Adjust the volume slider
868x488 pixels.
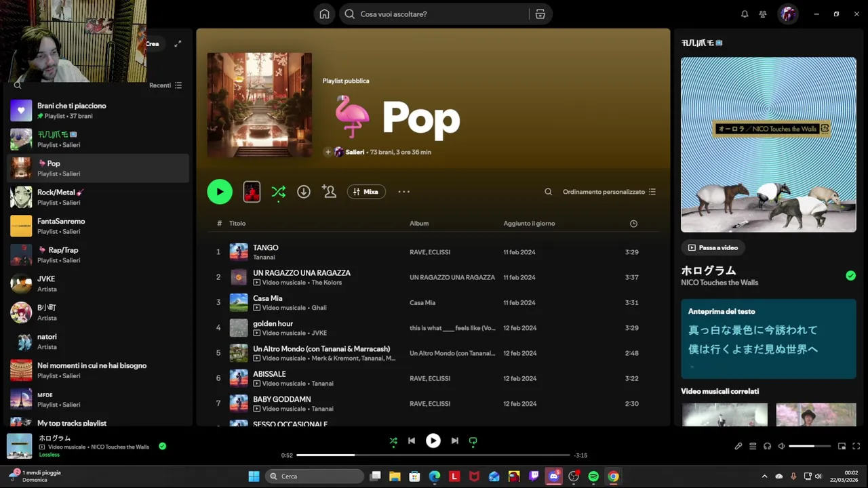[x=810, y=446]
